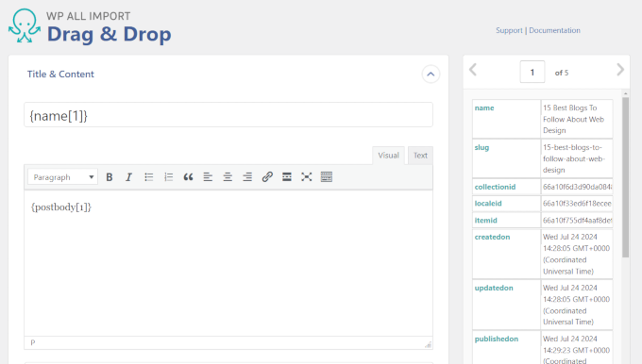Align text center
This screenshot has width=642, height=364.
click(x=228, y=177)
